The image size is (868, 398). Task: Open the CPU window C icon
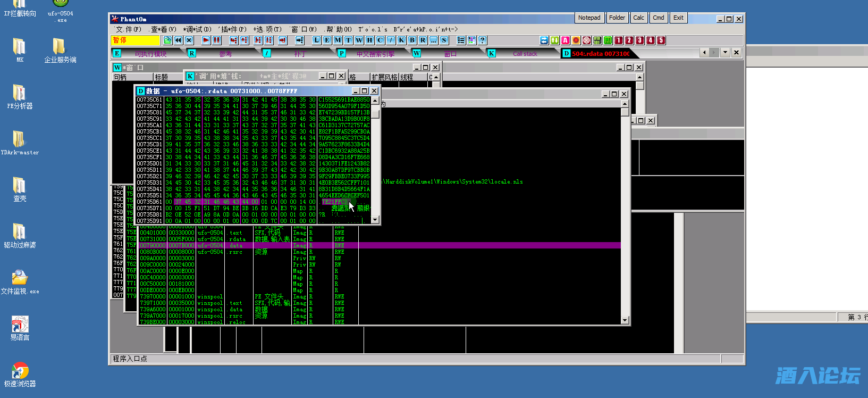click(380, 40)
